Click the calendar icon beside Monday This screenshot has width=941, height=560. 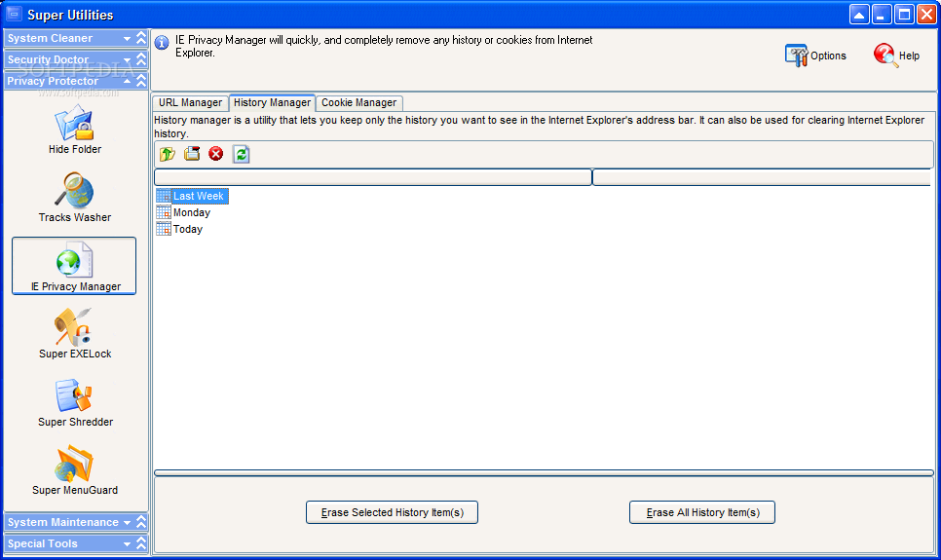click(164, 212)
